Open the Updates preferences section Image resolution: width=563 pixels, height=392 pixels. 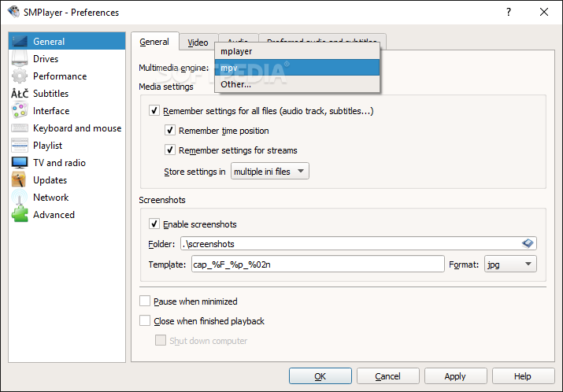(x=67, y=179)
